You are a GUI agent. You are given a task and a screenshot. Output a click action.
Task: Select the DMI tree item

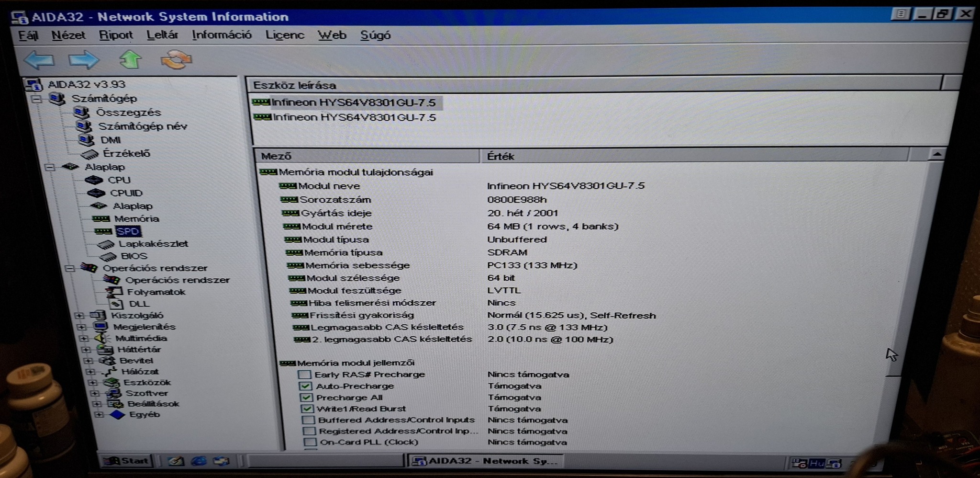111,140
